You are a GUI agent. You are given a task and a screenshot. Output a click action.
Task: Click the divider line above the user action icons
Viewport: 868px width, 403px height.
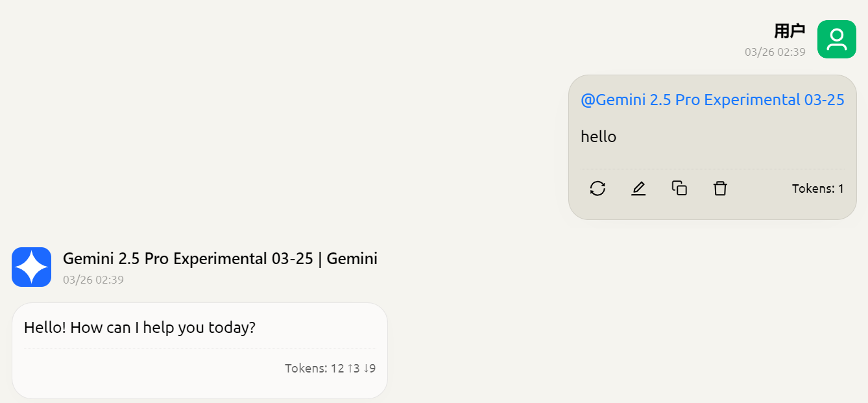[x=712, y=169]
